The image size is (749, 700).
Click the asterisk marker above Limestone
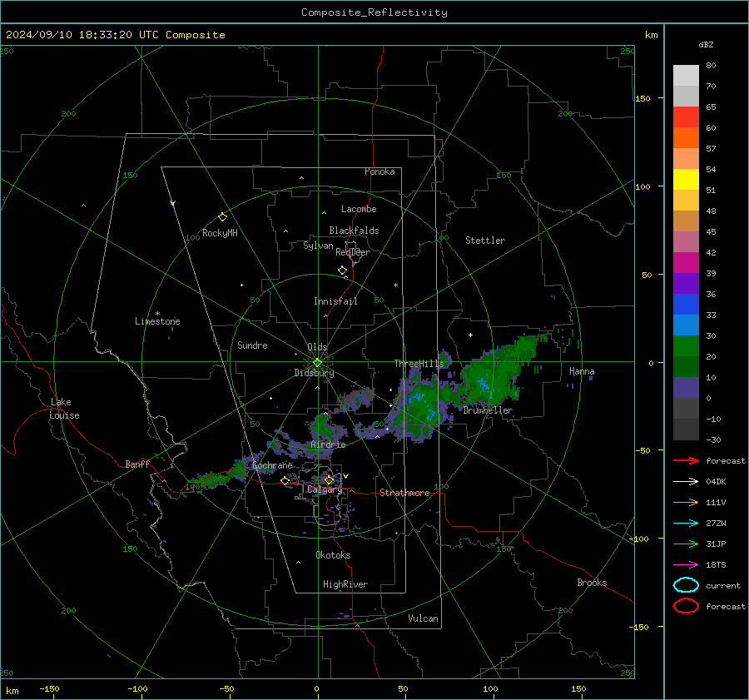[x=157, y=314]
